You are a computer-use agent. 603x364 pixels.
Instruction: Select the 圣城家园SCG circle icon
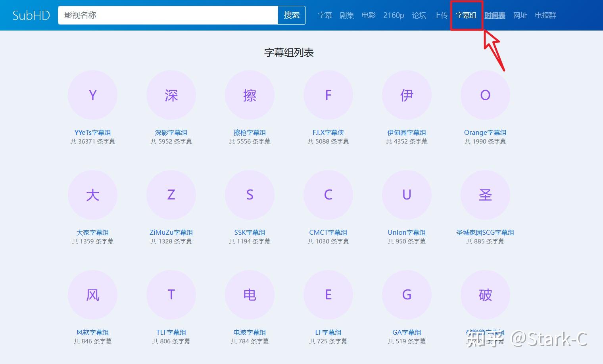485,195
